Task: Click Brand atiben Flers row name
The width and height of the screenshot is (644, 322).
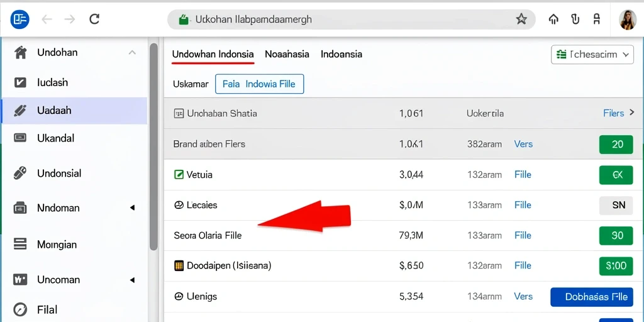Action: click(209, 144)
